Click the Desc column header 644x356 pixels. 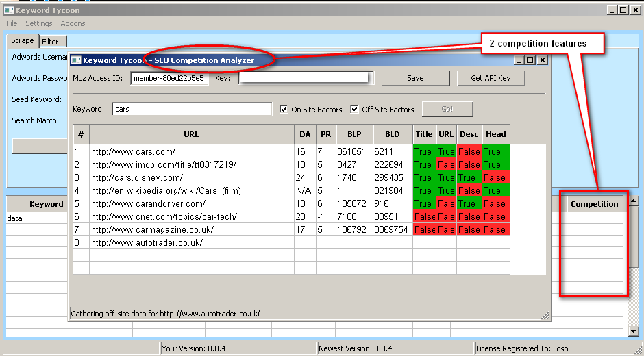(x=469, y=134)
